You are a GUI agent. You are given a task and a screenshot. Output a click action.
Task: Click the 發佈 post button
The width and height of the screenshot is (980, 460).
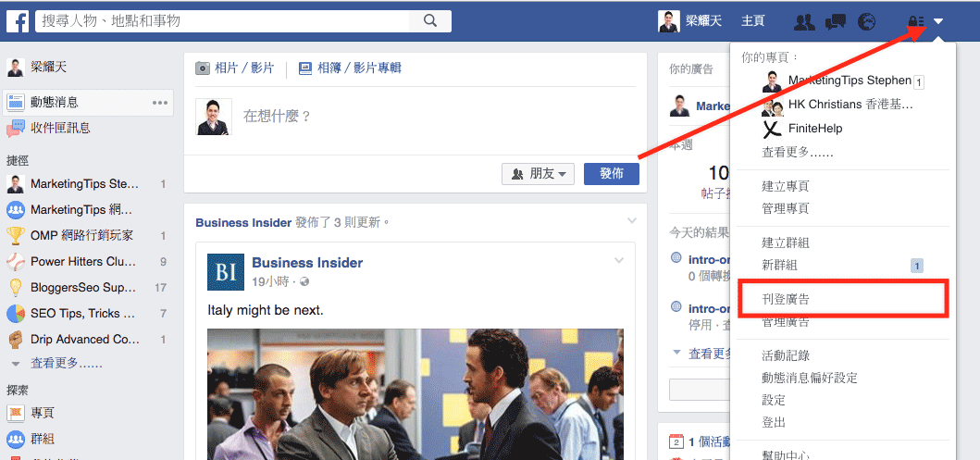point(612,174)
